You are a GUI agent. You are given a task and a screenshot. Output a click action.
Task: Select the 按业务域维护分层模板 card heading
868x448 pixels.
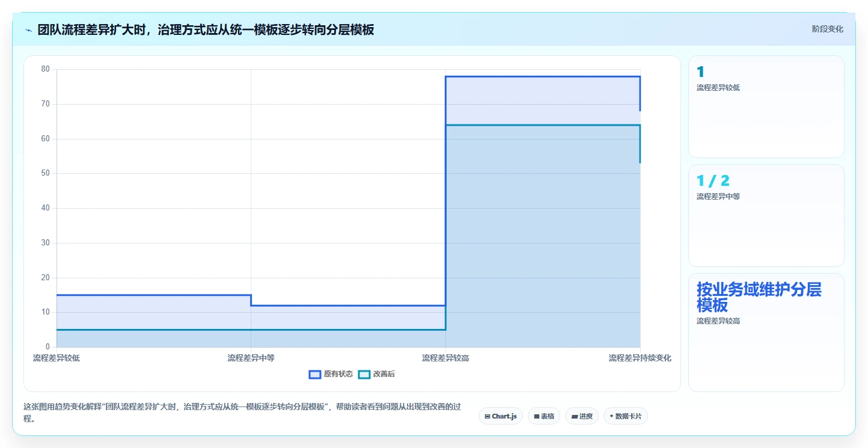(x=759, y=297)
